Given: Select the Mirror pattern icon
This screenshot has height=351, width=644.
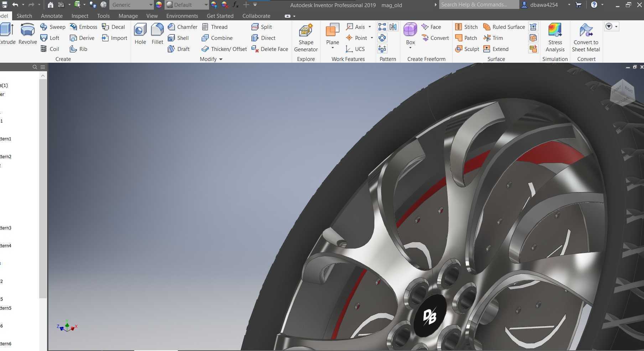Looking at the screenshot, I should 393,27.
